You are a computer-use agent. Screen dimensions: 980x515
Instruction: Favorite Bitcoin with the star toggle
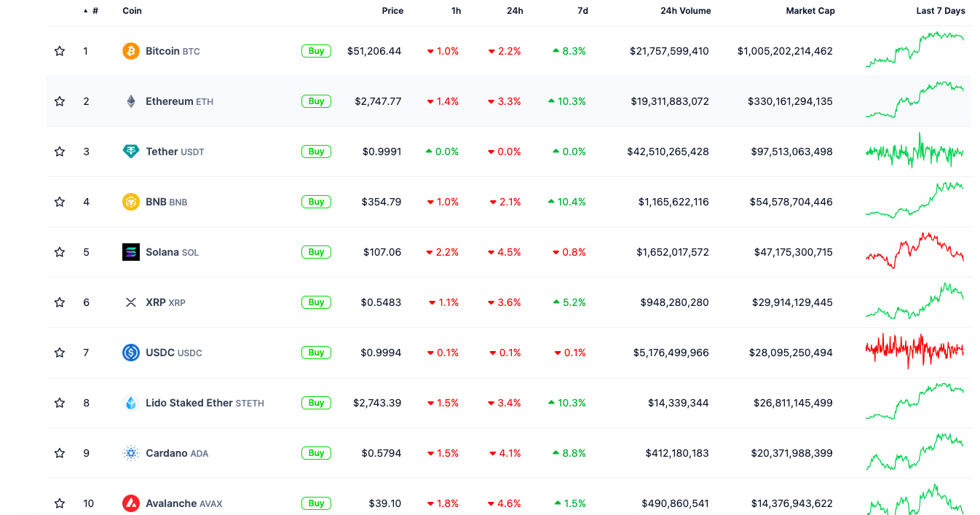coord(60,51)
